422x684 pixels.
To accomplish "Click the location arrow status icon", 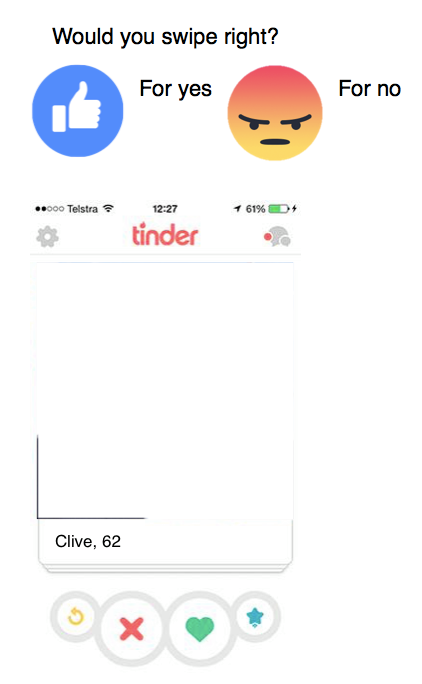I will [x=237, y=209].
